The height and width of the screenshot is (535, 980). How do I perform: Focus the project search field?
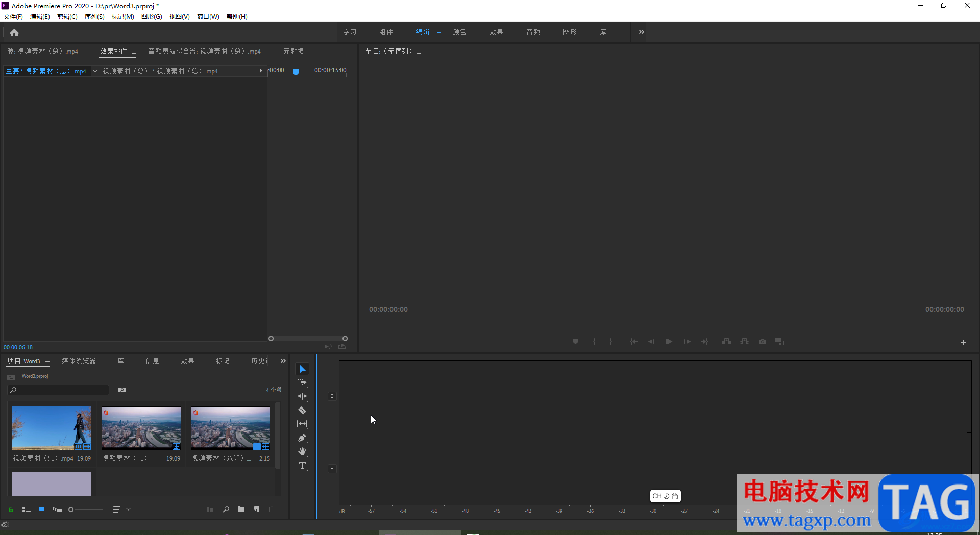tap(58, 390)
